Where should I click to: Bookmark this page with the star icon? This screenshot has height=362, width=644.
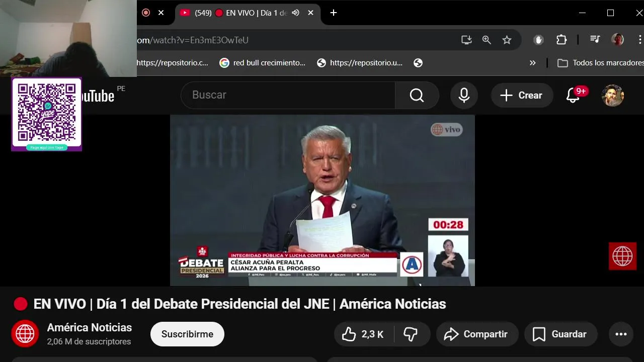coord(507,40)
